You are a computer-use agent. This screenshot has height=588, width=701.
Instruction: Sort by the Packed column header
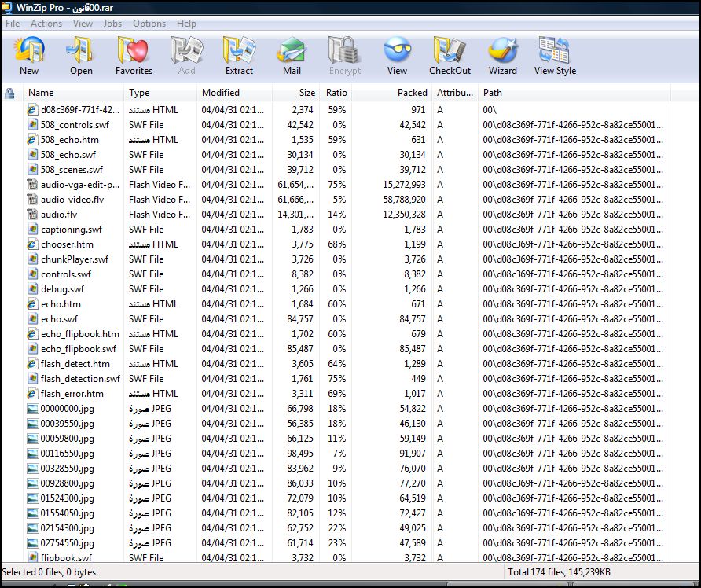[x=392, y=93]
